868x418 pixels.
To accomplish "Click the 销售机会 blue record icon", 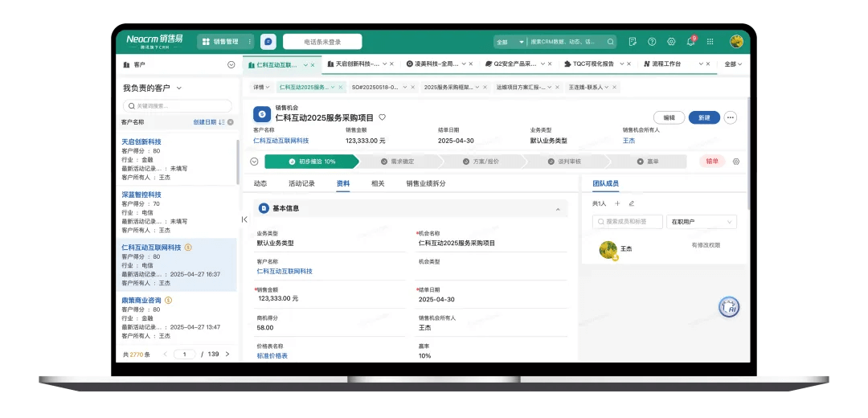I will point(262,114).
